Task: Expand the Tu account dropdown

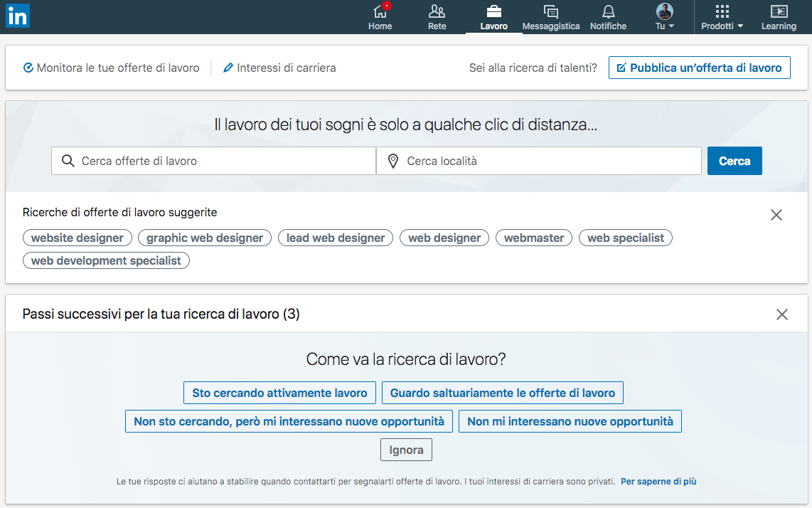Action: (x=665, y=26)
